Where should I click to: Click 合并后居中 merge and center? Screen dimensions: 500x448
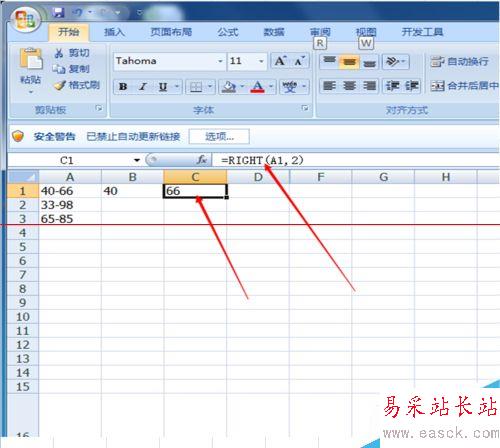pos(464,86)
